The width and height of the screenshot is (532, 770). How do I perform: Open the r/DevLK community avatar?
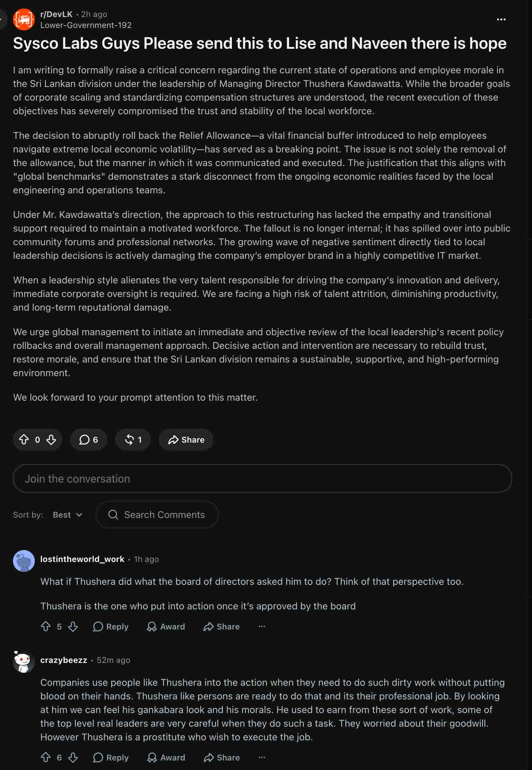(24, 19)
